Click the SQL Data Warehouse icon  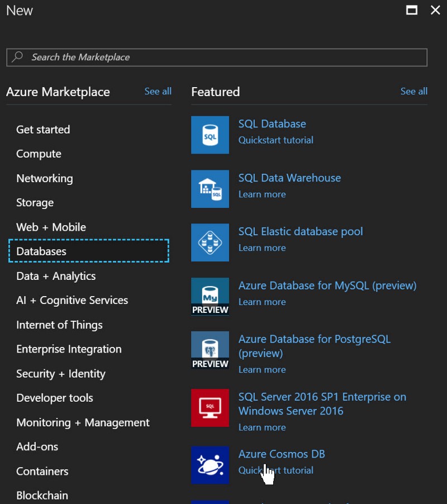[210, 189]
